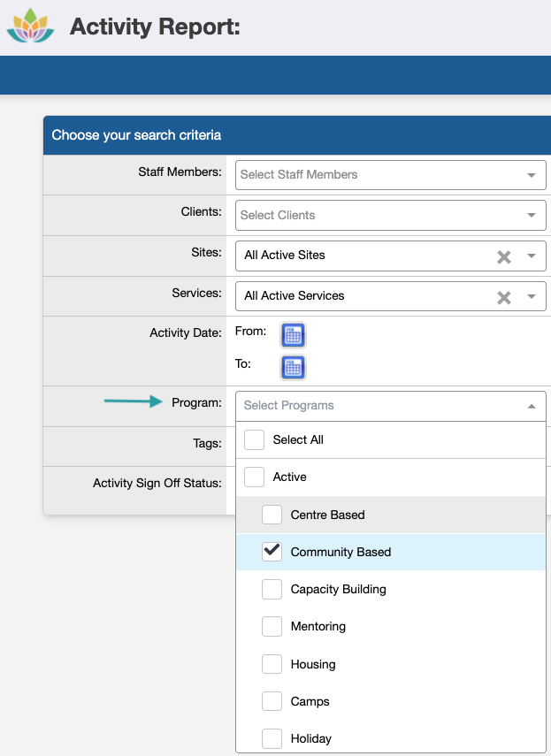Clear All Active Services with the X icon
This screenshot has width=551, height=756.
coord(504,297)
